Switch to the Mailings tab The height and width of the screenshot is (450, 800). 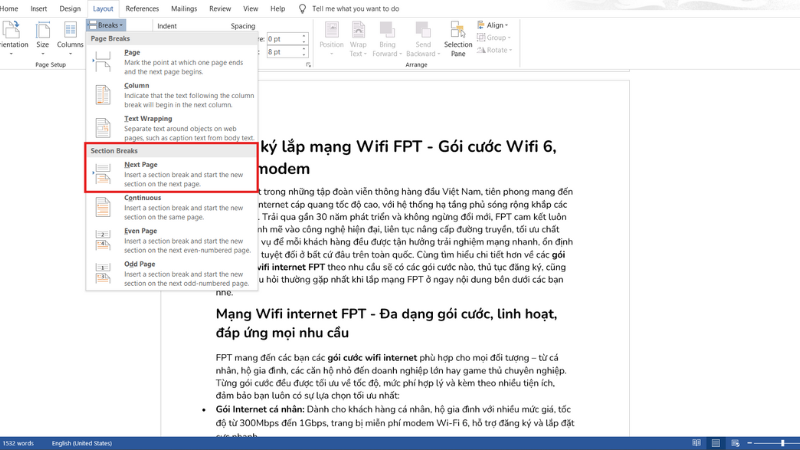[184, 9]
